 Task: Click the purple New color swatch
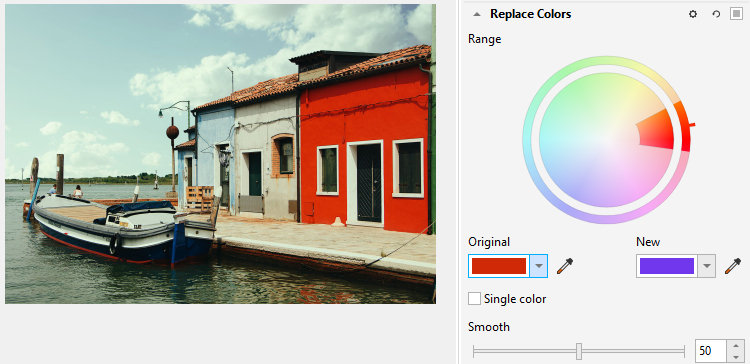coord(667,266)
